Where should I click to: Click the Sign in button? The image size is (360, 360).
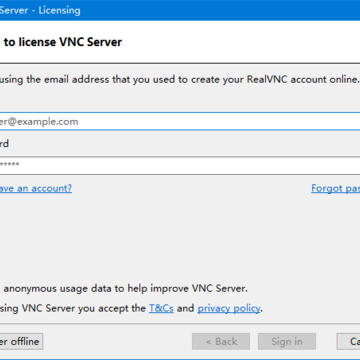287,342
